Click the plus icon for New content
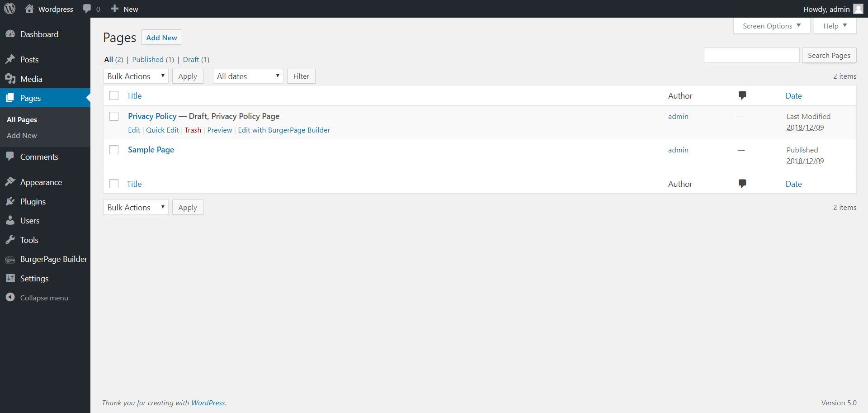 click(x=115, y=9)
